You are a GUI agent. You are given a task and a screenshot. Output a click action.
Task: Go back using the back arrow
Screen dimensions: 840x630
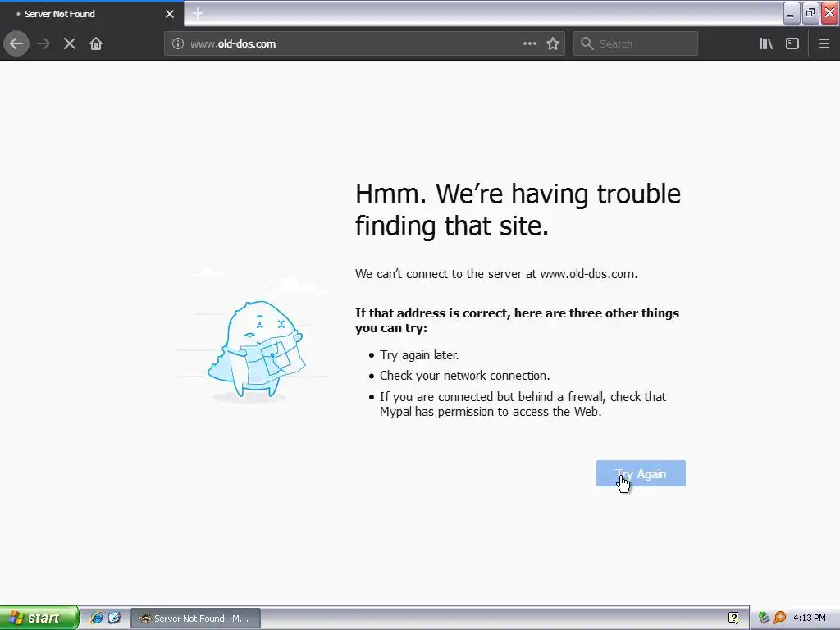point(16,43)
